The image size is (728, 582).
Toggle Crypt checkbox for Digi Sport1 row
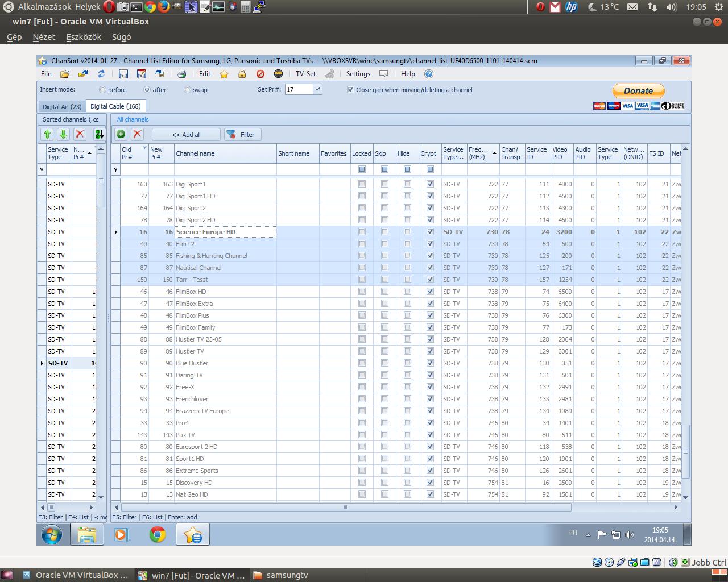point(430,184)
